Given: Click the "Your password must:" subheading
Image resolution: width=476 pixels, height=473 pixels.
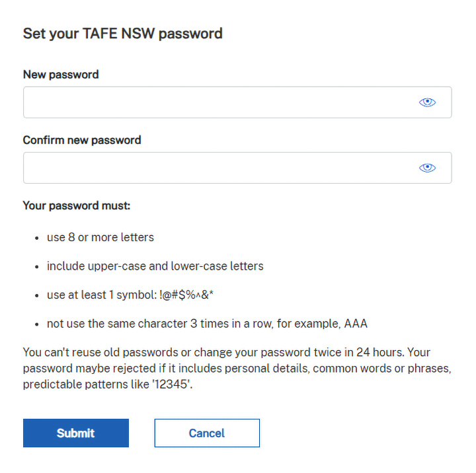Looking at the screenshot, I should click(x=77, y=205).
